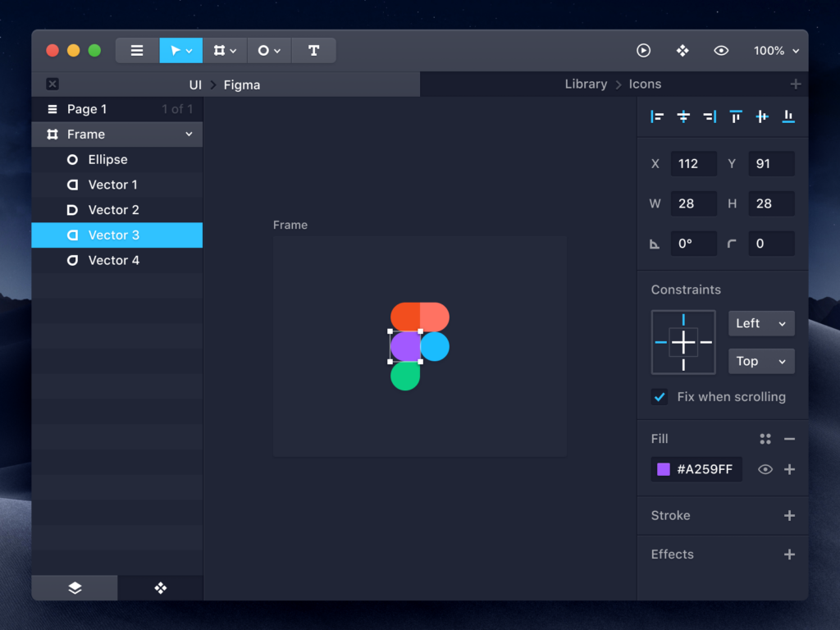Add a new Effect with plus button

(789, 555)
